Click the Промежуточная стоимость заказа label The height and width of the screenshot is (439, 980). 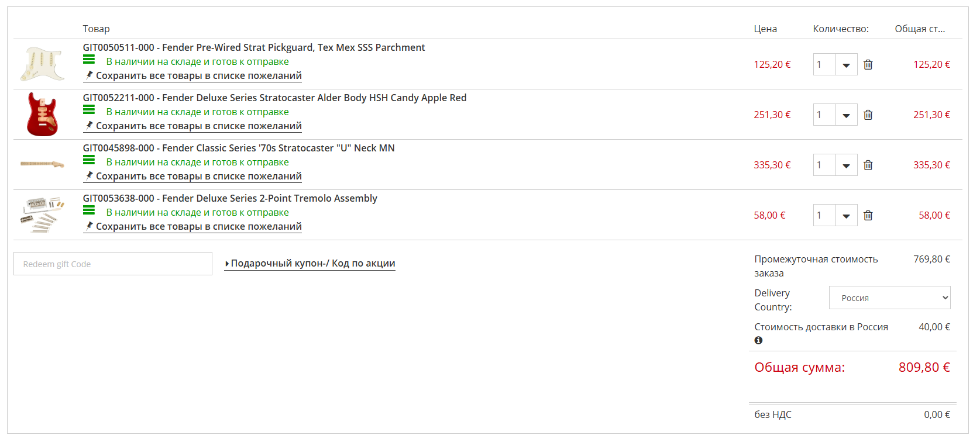pos(816,266)
